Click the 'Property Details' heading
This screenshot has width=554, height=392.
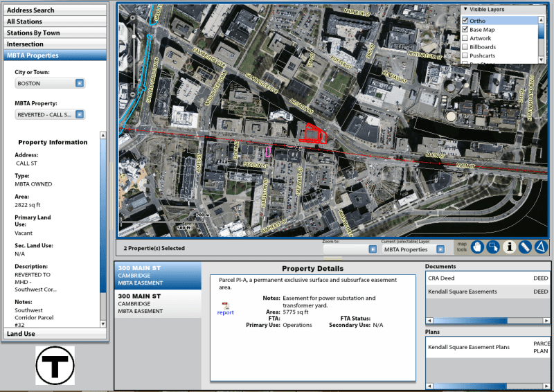coord(313,269)
